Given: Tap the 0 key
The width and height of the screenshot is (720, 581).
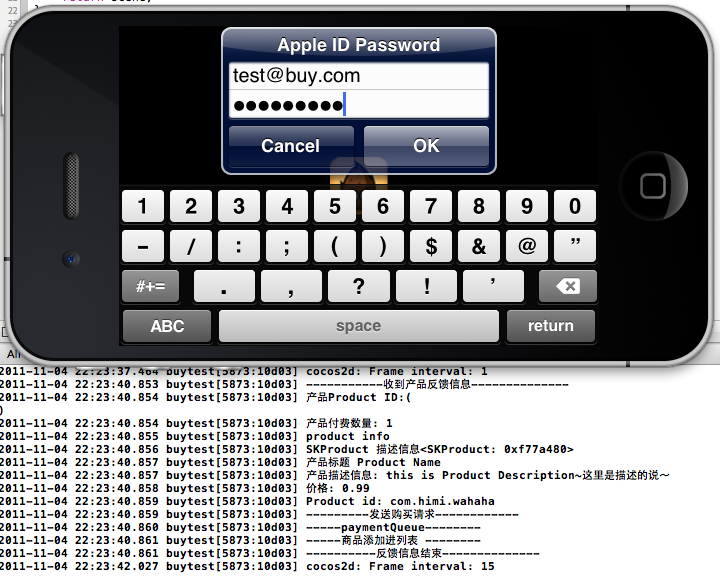Looking at the screenshot, I should pyautogui.click(x=575, y=206).
